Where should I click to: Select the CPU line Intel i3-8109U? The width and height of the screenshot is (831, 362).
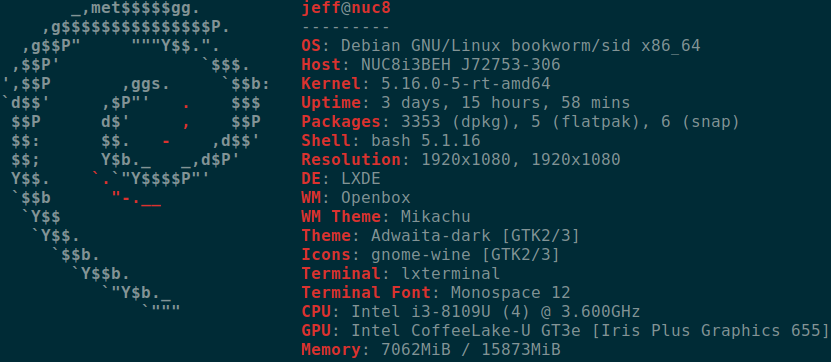pos(471,312)
